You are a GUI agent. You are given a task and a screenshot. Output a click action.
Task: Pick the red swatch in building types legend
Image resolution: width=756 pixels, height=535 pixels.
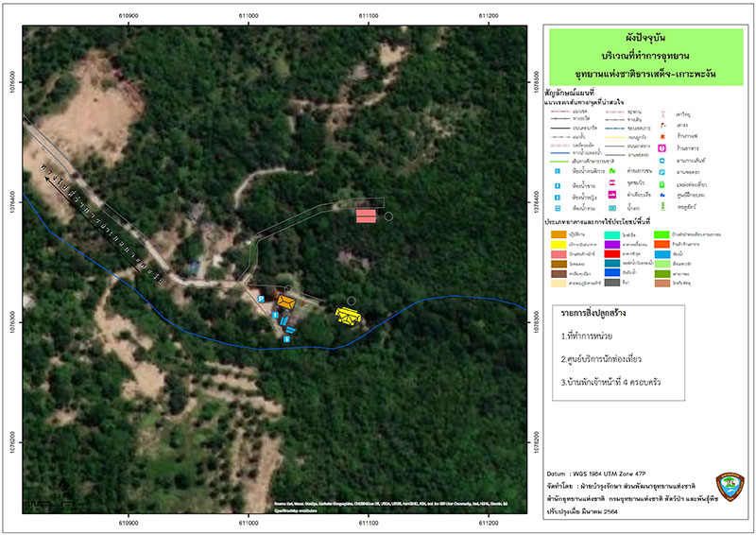point(612,253)
